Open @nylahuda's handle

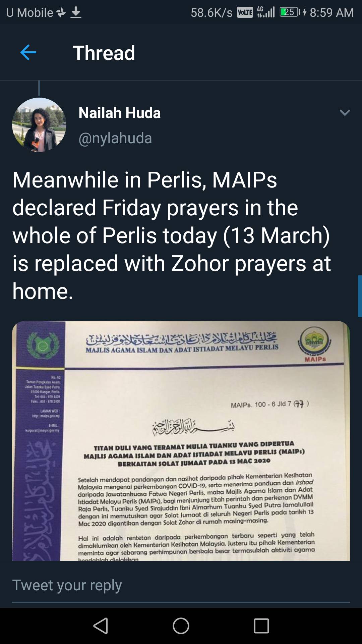[x=115, y=138]
